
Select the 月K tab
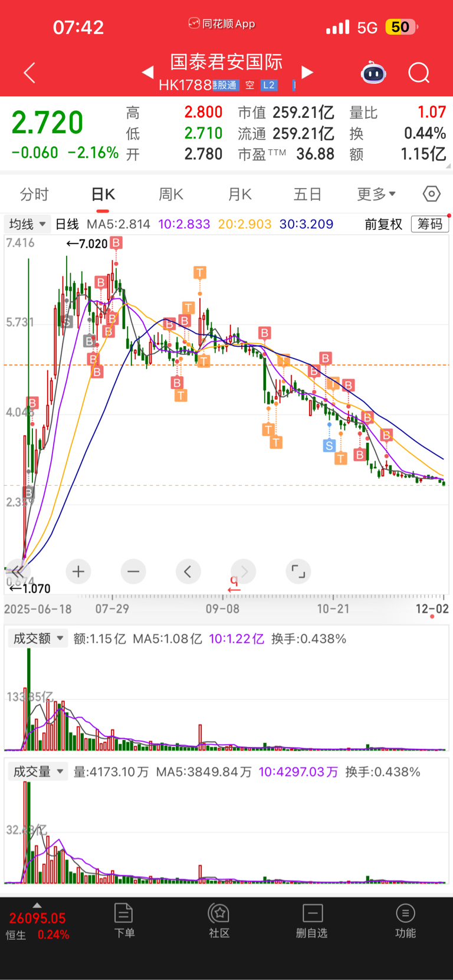(239, 194)
